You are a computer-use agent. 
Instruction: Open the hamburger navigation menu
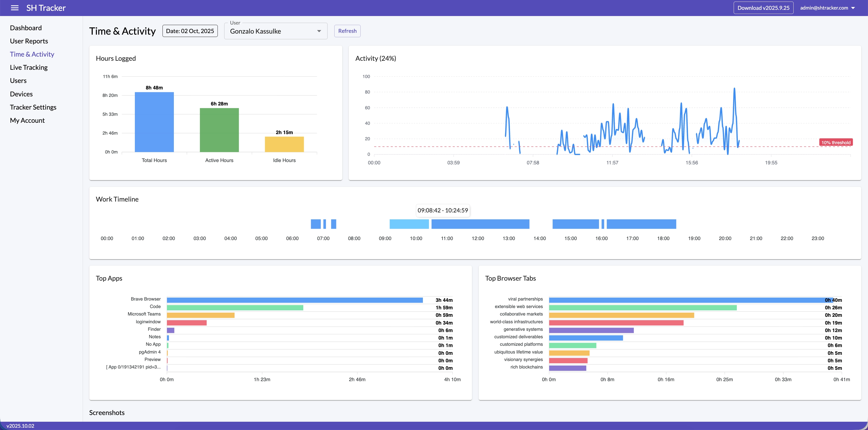tap(14, 8)
